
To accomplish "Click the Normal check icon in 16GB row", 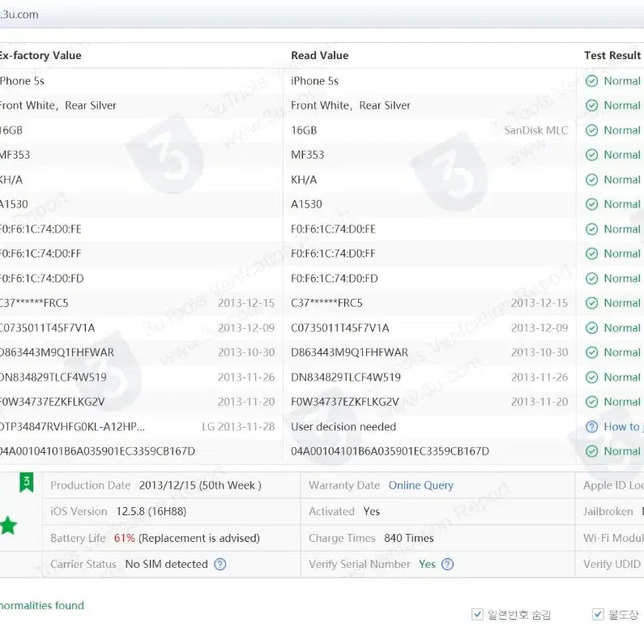I will point(591,130).
